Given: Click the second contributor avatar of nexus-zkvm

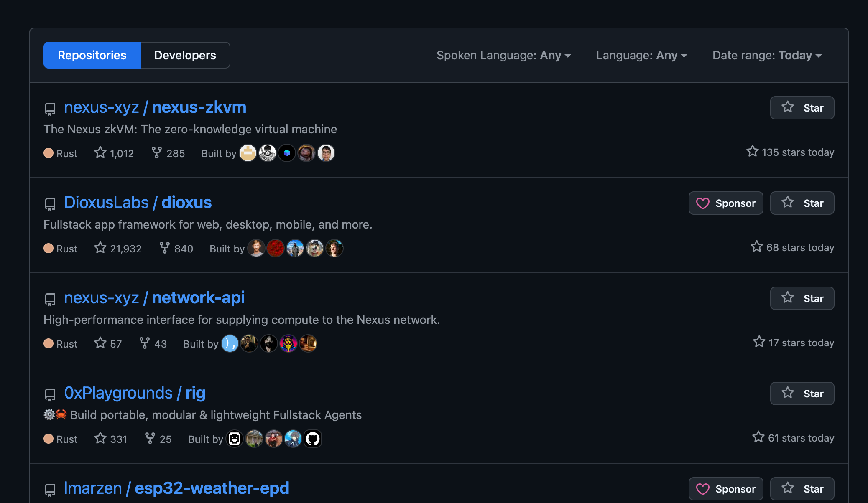Looking at the screenshot, I should 268,153.
